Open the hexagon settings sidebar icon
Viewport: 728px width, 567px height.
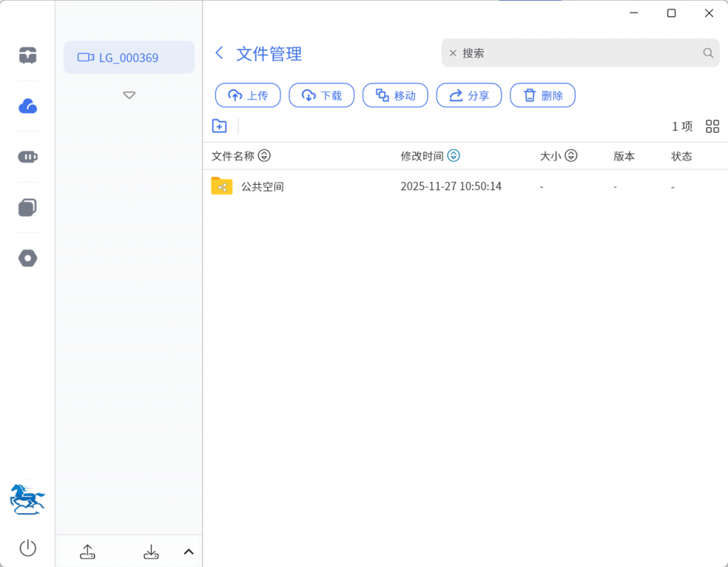[28, 259]
